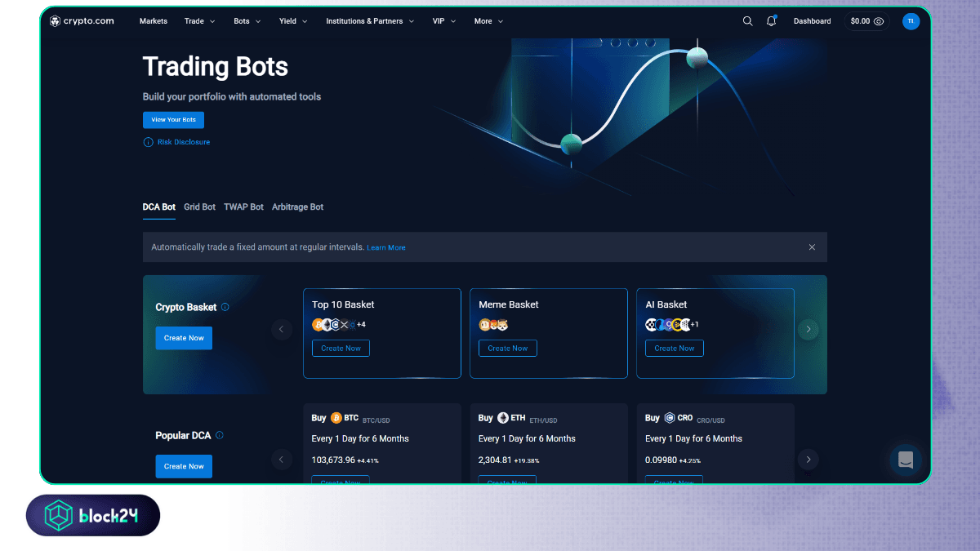
Task: Select the DCA Bot tab
Action: pyautogui.click(x=159, y=207)
